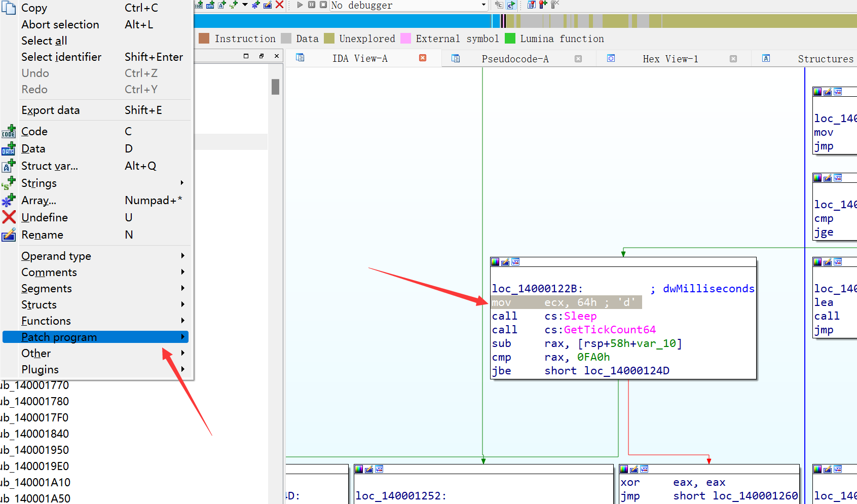This screenshot has width=857, height=504.
Task: Click the Lumina function legend swatch
Action: coord(510,38)
